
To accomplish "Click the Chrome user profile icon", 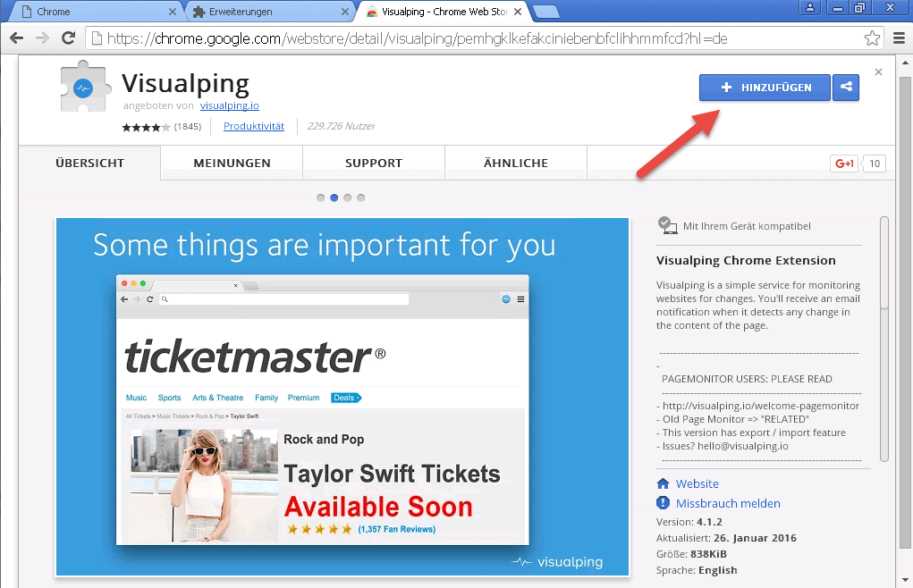I will [809, 7].
